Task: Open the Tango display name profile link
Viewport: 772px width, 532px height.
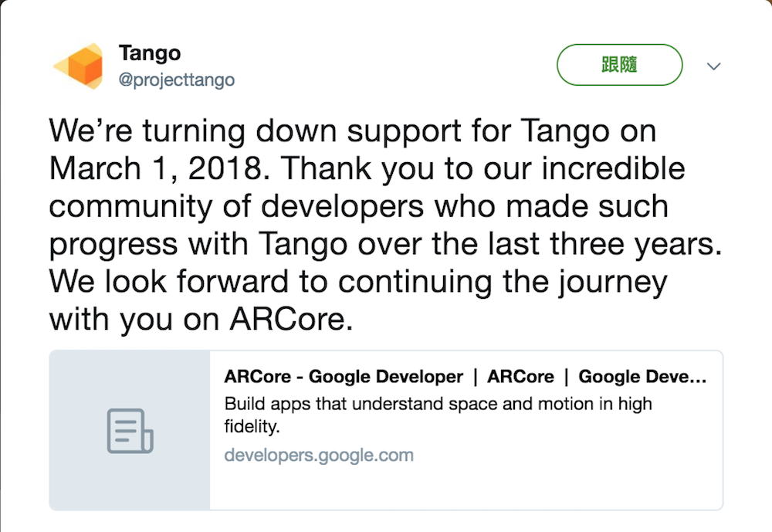Action: coord(150,53)
